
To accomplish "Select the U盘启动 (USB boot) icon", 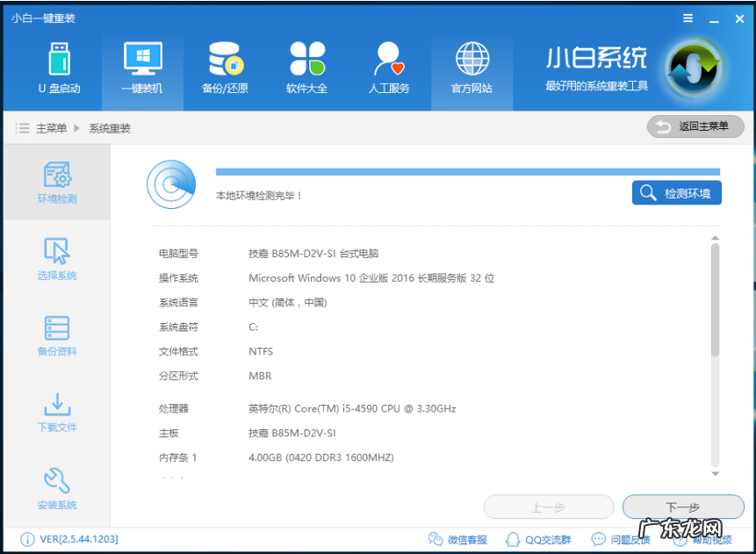I will pos(58,70).
